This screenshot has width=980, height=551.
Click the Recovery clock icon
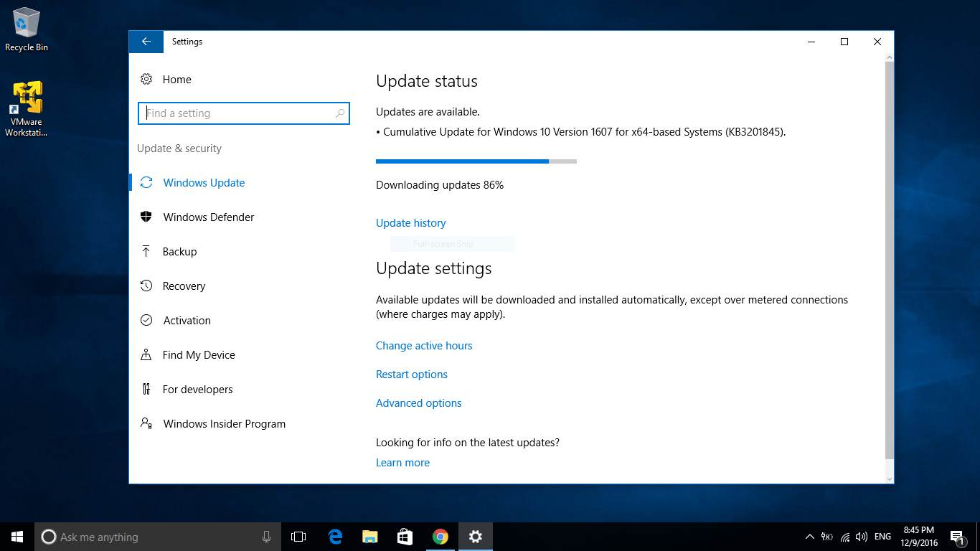tap(146, 286)
